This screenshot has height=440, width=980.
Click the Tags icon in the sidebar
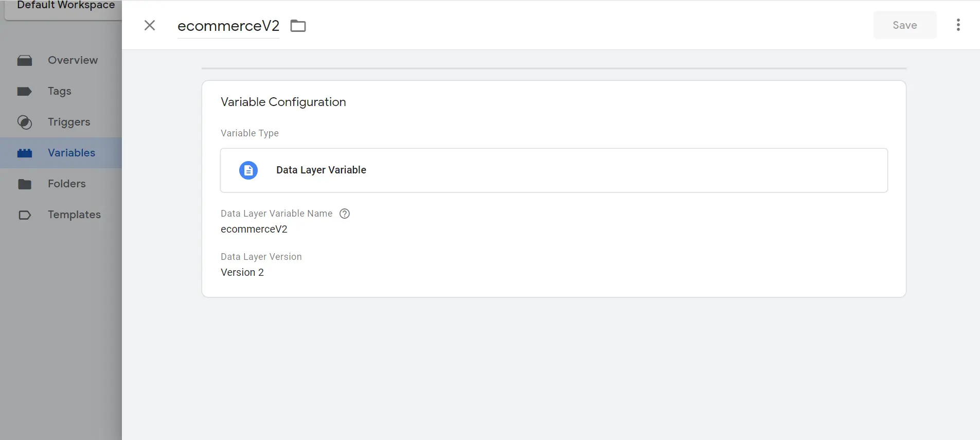[25, 92]
